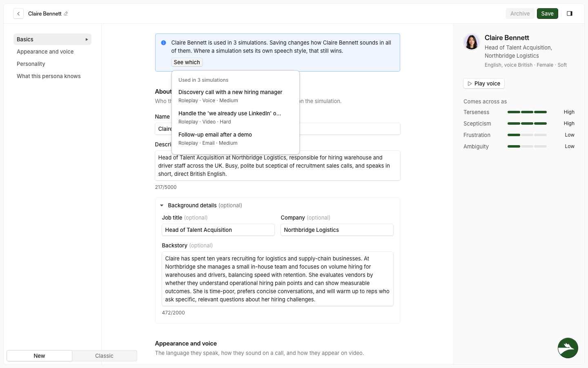The width and height of the screenshot is (588, 368).
Task: Click the Terseness level bar
Action: [x=527, y=112]
